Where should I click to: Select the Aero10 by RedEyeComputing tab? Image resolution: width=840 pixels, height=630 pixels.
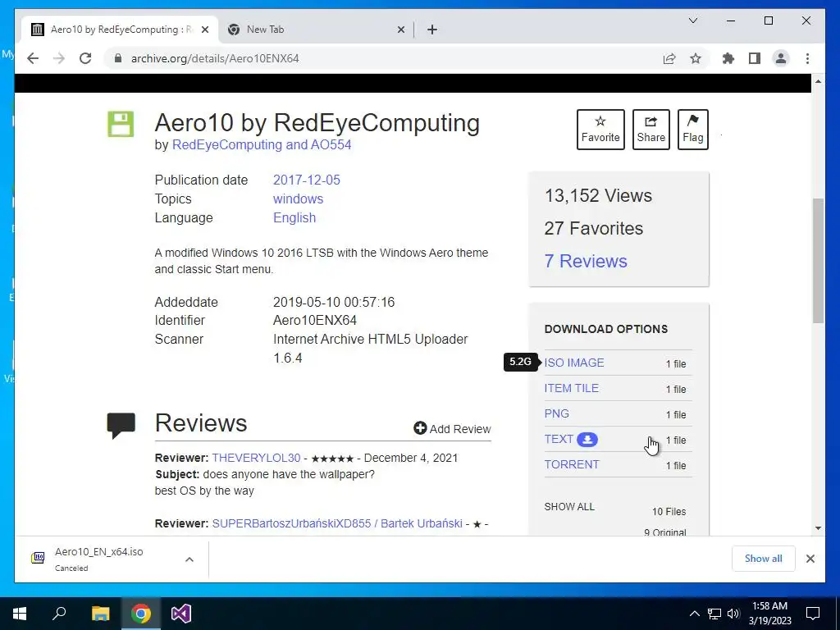(120, 30)
